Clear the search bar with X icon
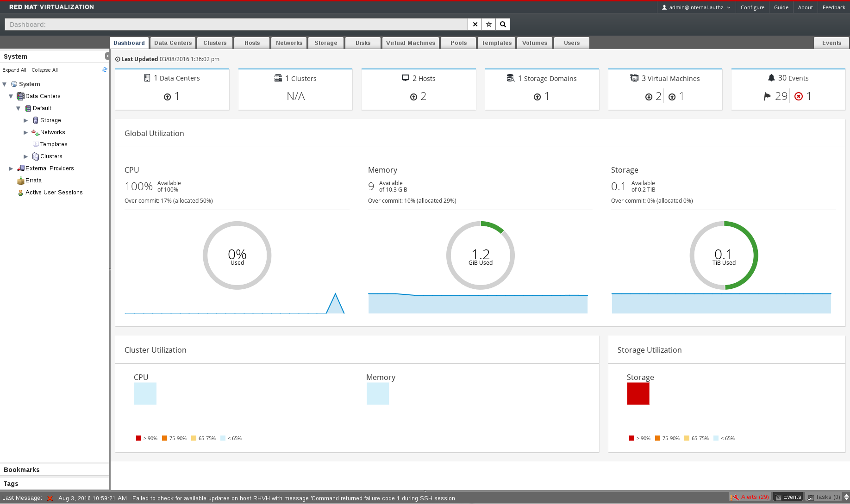 [x=475, y=25]
